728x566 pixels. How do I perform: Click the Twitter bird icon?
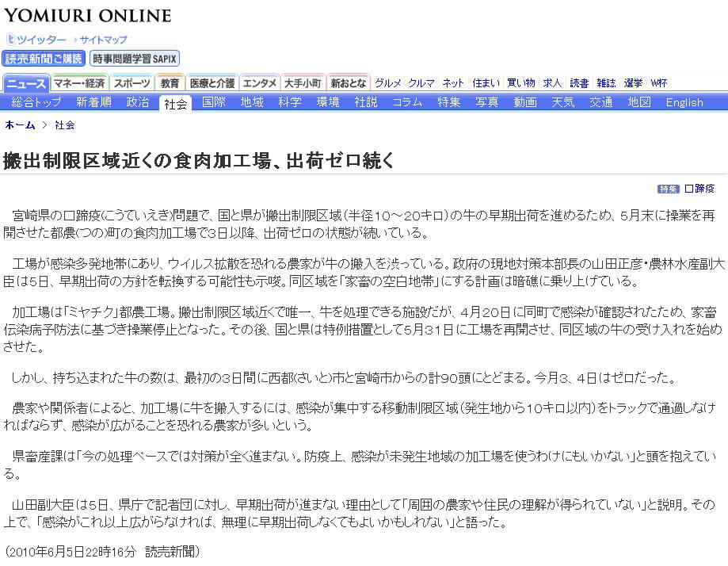tap(11, 39)
